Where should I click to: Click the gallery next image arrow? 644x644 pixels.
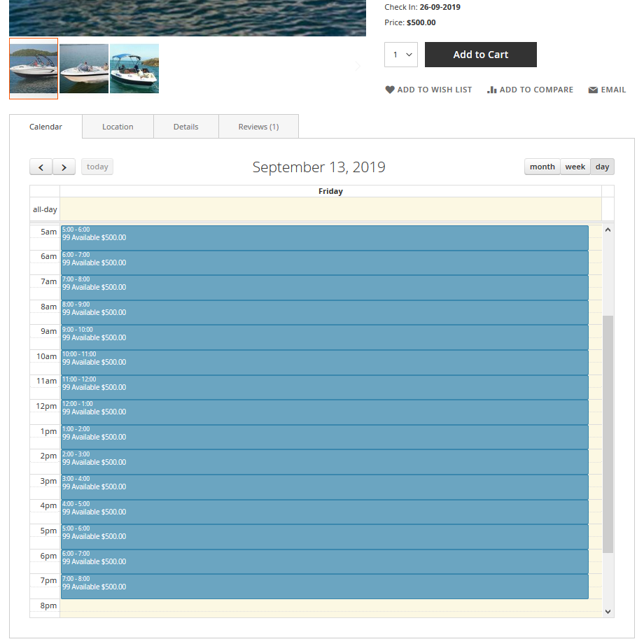pyautogui.click(x=358, y=66)
